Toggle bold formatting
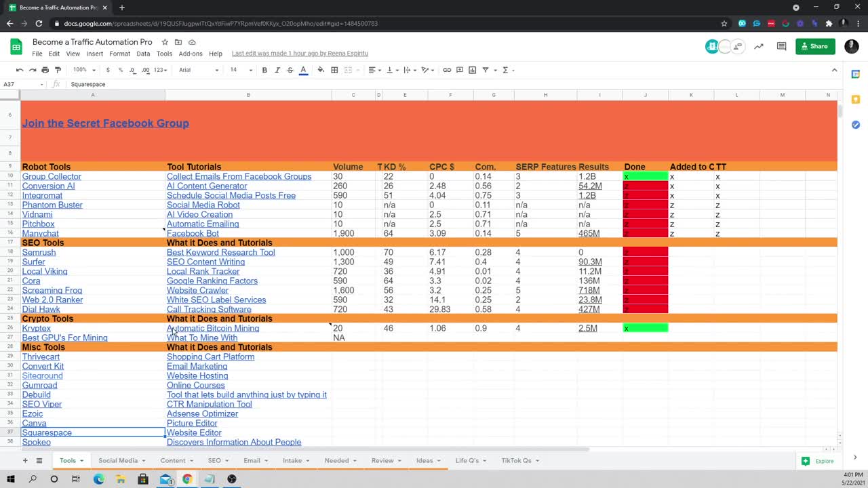Screen dimensions: 868x488 tap(264, 70)
